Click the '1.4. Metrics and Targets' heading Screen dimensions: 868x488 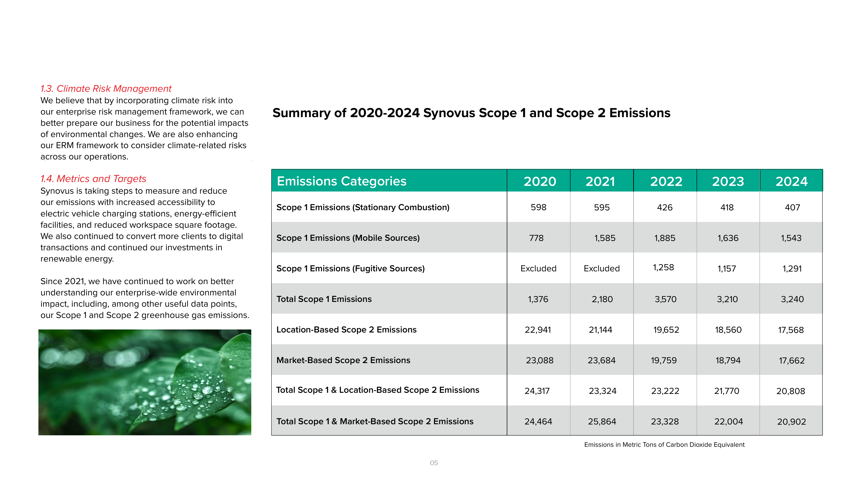[x=93, y=178]
